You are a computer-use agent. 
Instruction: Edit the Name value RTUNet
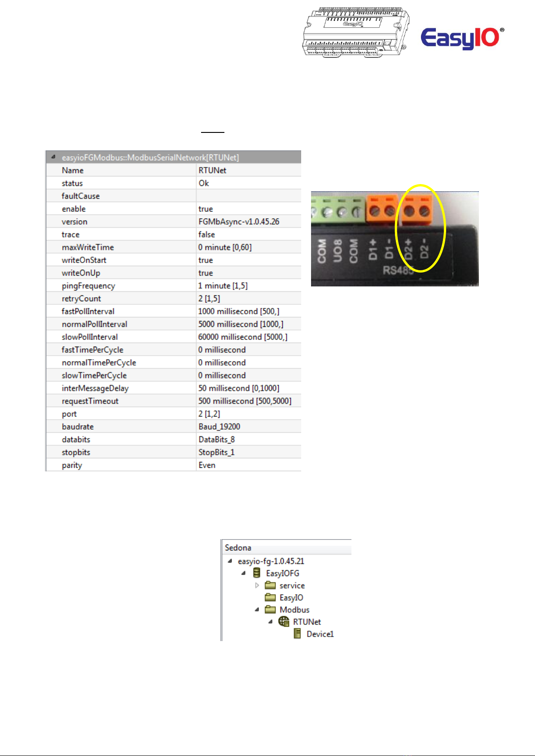(249, 170)
